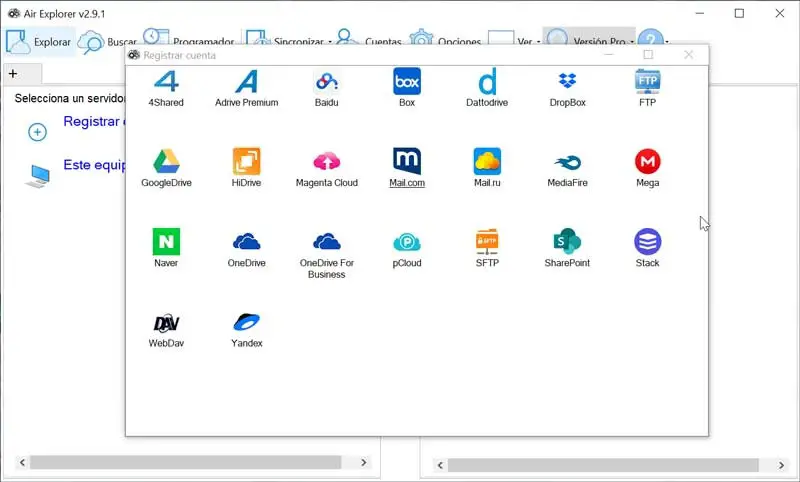Open Este equipo local computer link
800x482 pixels.
pyautogui.click(x=95, y=165)
